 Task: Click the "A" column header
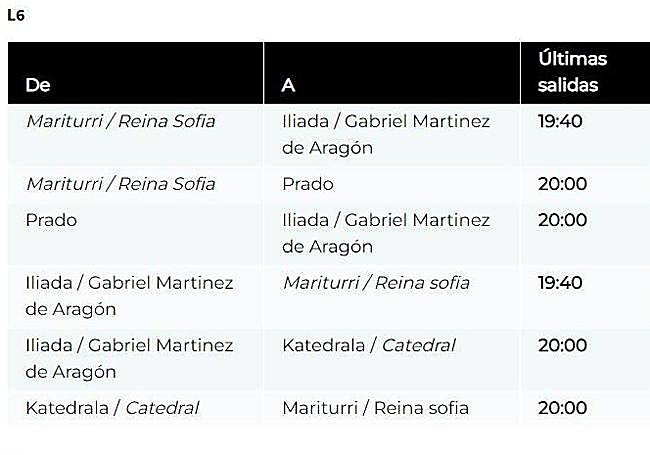[x=289, y=85]
